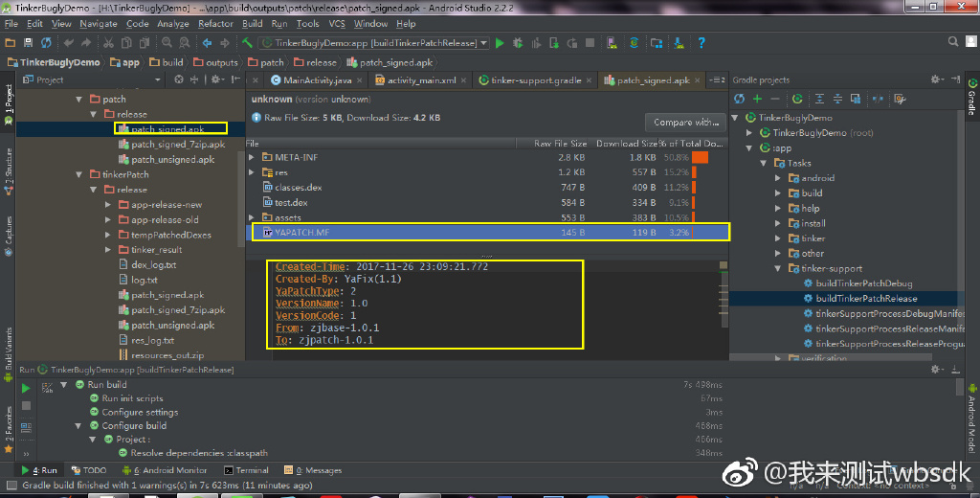The width and height of the screenshot is (980, 498).
Task: Run the app with green play icon
Action: (x=500, y=42)
